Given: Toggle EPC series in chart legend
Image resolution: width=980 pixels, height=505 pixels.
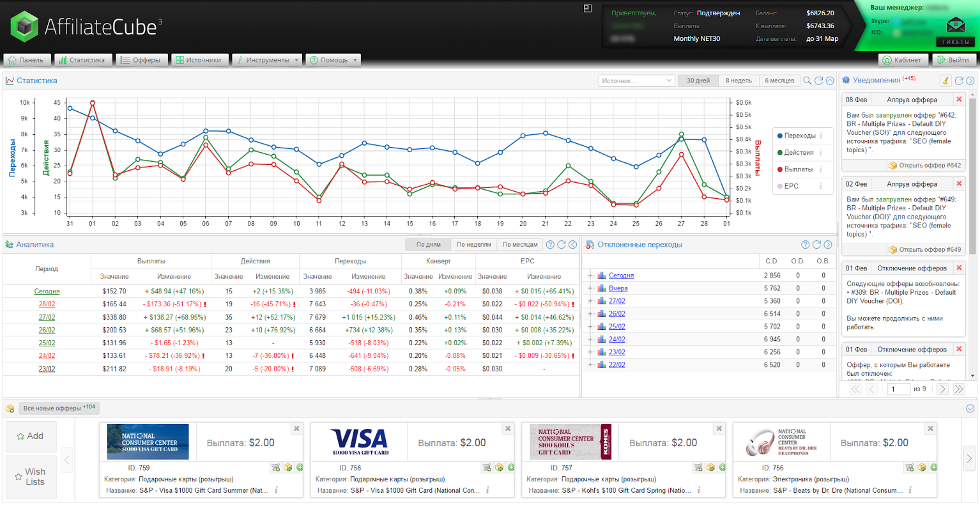Looking at the screenshot, I should (x=791, y=186).
